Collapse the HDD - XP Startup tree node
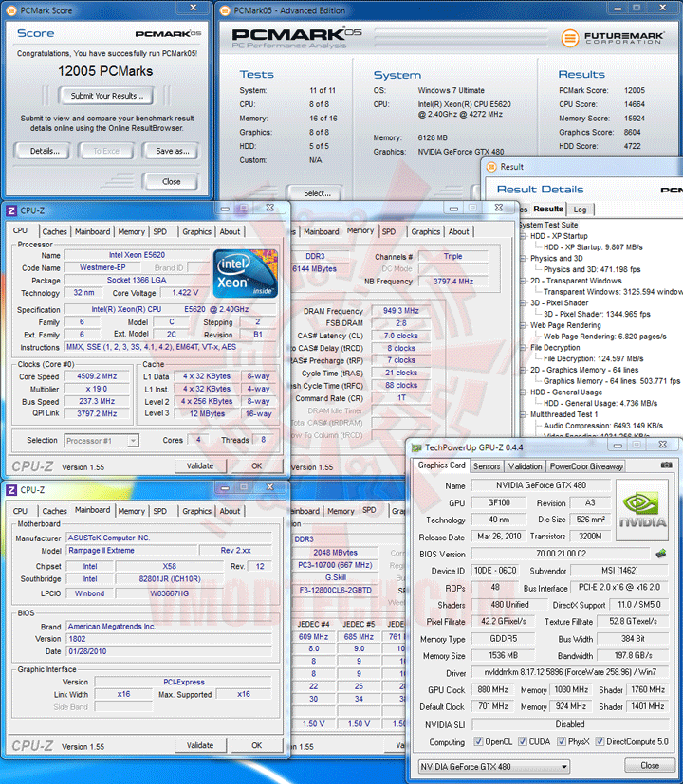The width and height of the screenshot is (683, 784). (524, 236)
